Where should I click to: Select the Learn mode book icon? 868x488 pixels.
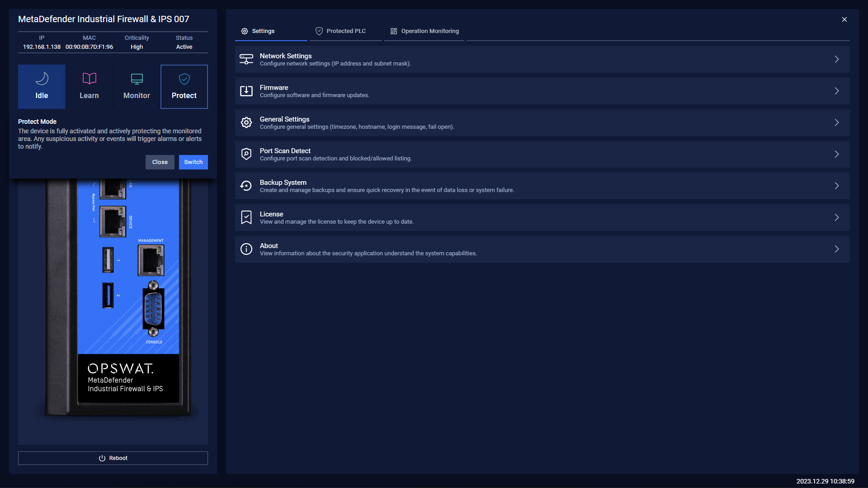coord(89,79)
